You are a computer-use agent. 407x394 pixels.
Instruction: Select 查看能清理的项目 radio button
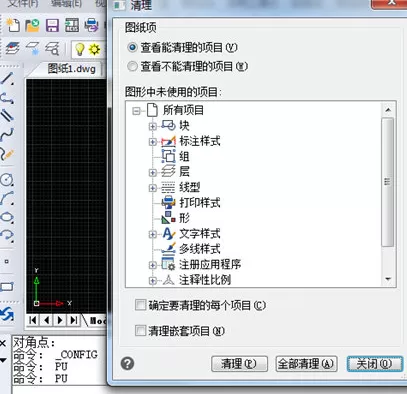(132, 48)
